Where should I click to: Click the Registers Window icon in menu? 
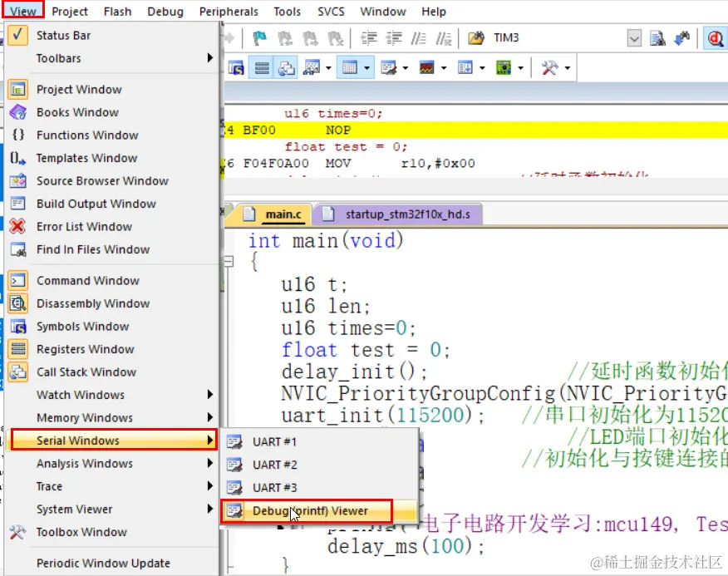click(17, 349)
